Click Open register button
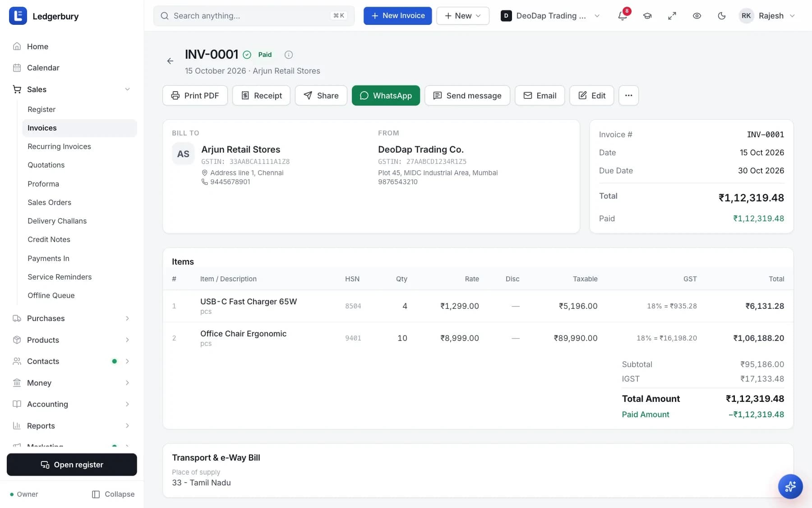Image resolution: width=812 pixels, height=508 pixels. tap(72, 465)
